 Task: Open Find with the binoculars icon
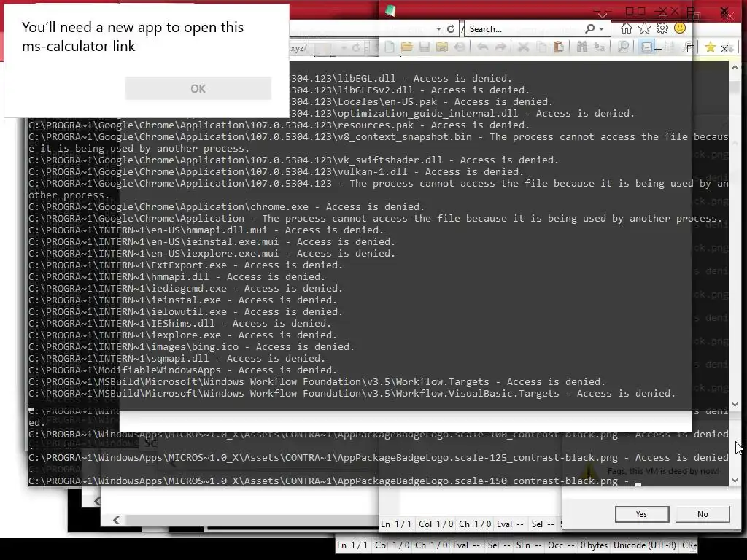pos(581,47)
